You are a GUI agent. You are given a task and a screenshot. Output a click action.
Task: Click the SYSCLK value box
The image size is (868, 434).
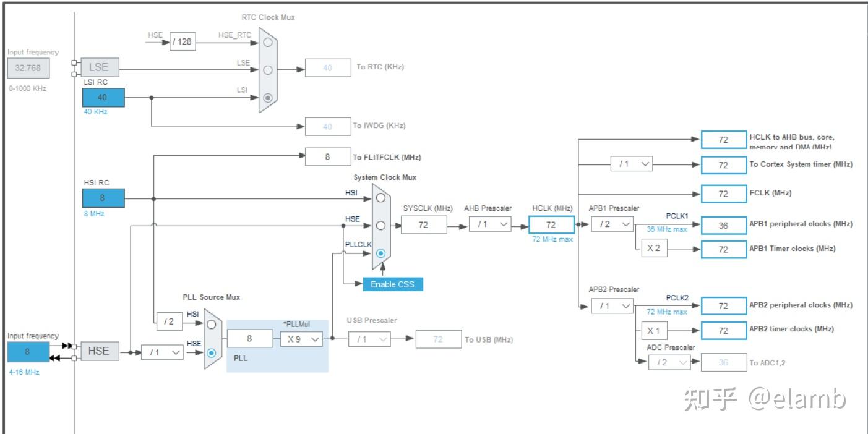click(424, 224)
